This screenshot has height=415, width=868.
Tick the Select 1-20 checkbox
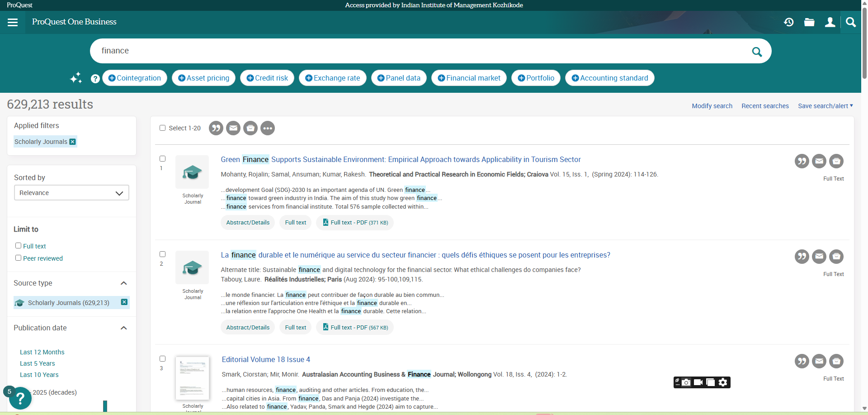point(162,128)
